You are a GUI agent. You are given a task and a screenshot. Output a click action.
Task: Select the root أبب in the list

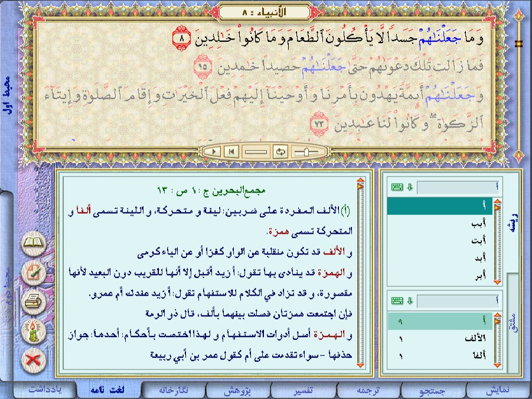tap(440, 224)
